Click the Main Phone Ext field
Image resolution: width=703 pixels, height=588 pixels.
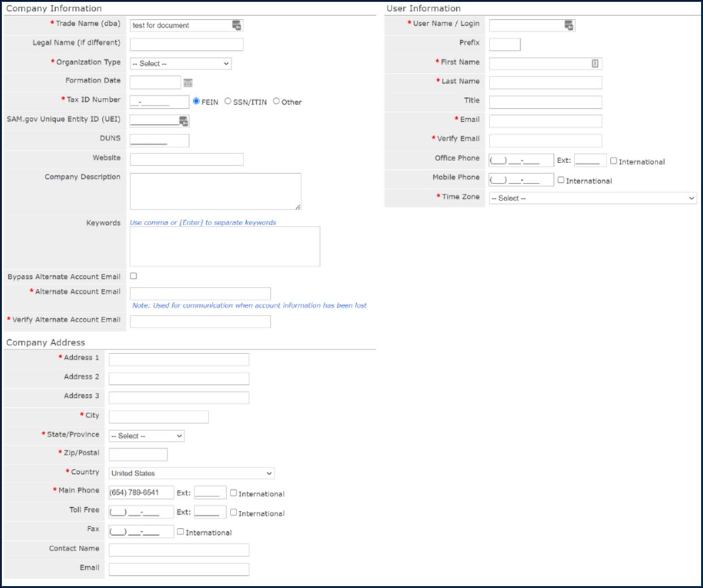[210, 493]
